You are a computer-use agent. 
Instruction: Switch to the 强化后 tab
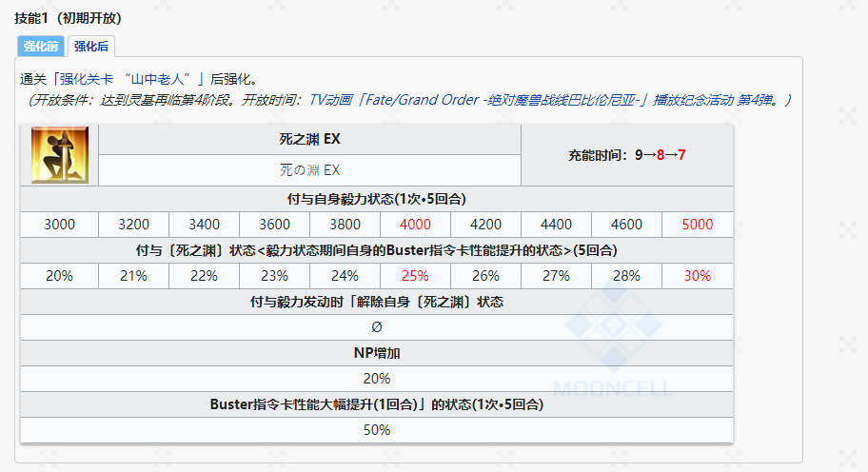pos(91,46)
